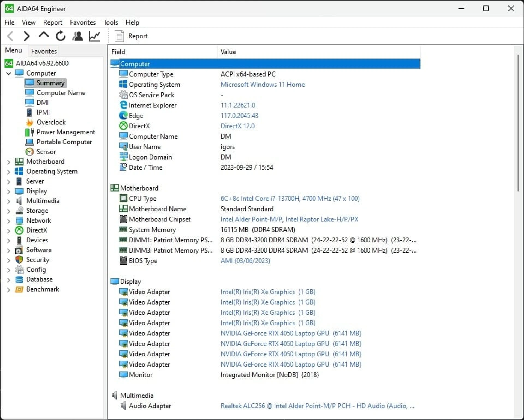Open the DirectX 12.0 link

pos(237,126)
